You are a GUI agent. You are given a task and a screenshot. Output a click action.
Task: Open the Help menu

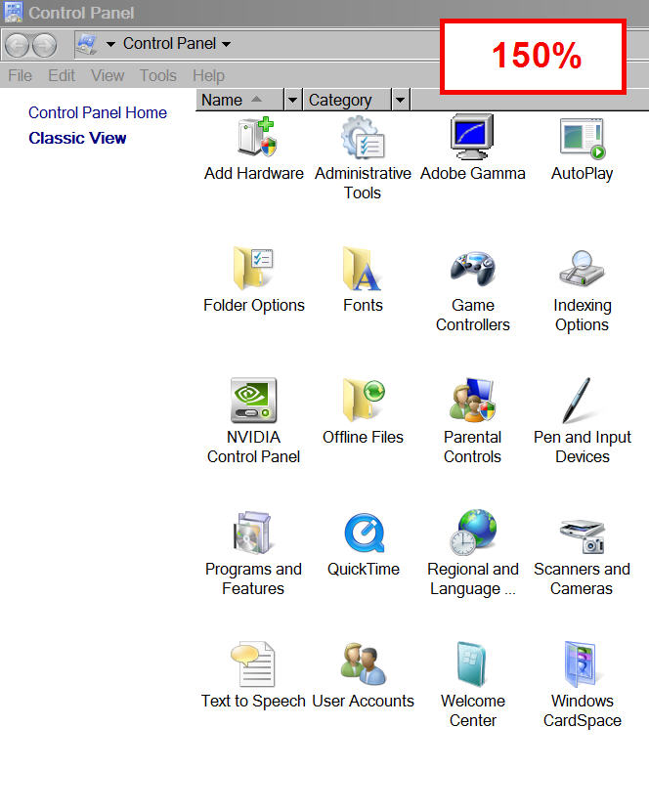coord(208,75)
